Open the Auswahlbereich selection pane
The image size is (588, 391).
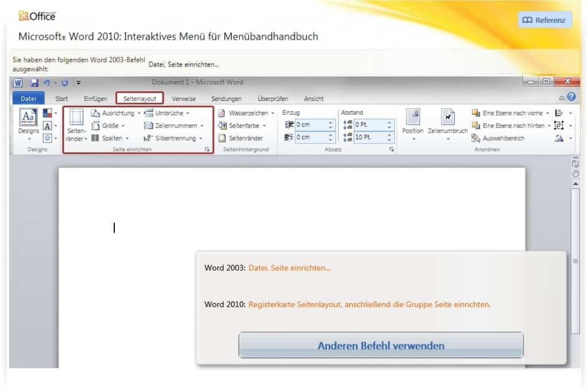pos(498,138)
